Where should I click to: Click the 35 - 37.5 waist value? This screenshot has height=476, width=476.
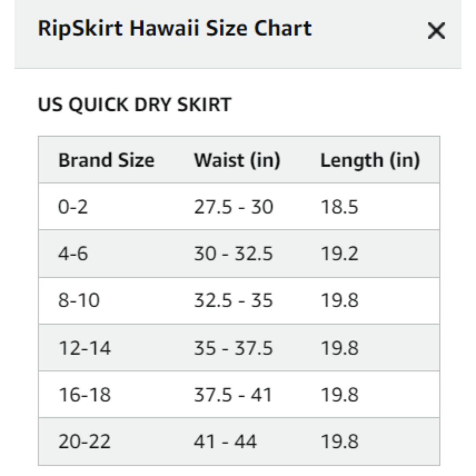click(234, 348)
